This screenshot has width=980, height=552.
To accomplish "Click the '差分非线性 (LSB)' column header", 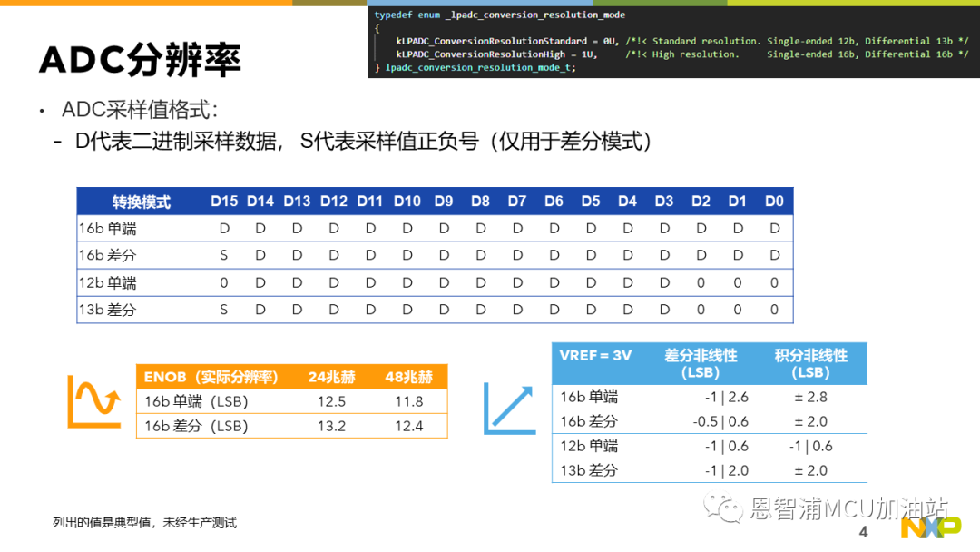I will coord(701,364).
